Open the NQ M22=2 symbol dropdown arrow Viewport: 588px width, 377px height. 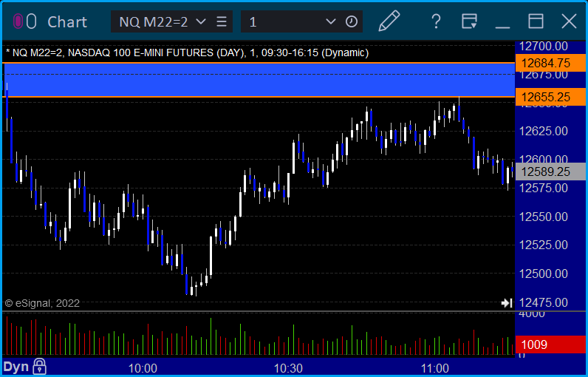click(201, 21)
